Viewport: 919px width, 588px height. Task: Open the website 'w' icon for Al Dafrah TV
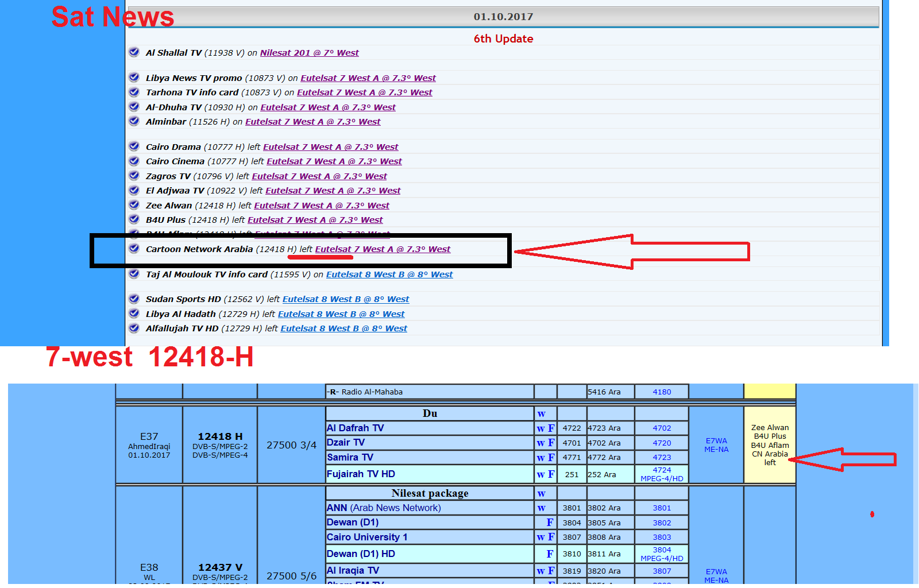tap(542, 427)
